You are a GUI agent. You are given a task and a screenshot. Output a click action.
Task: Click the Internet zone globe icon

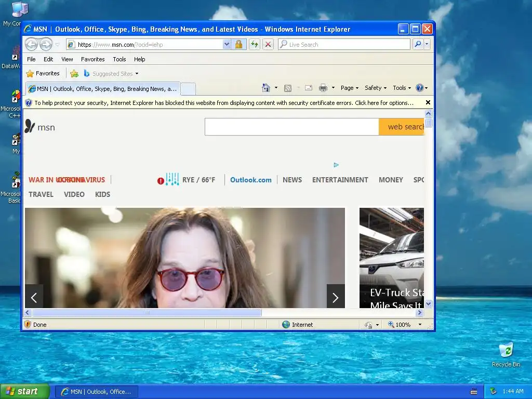(286, 324)
